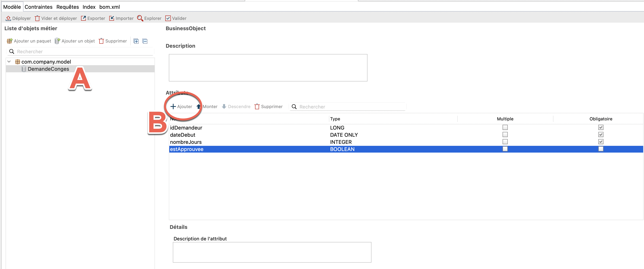Switch to the Requêtes tab

click(x=68, y=7)
